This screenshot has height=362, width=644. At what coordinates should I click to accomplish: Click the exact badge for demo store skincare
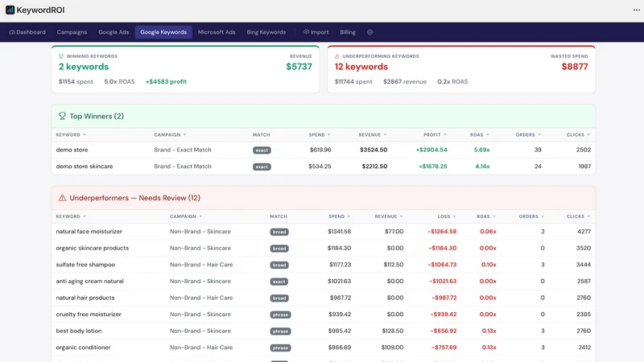click(262, 167)
